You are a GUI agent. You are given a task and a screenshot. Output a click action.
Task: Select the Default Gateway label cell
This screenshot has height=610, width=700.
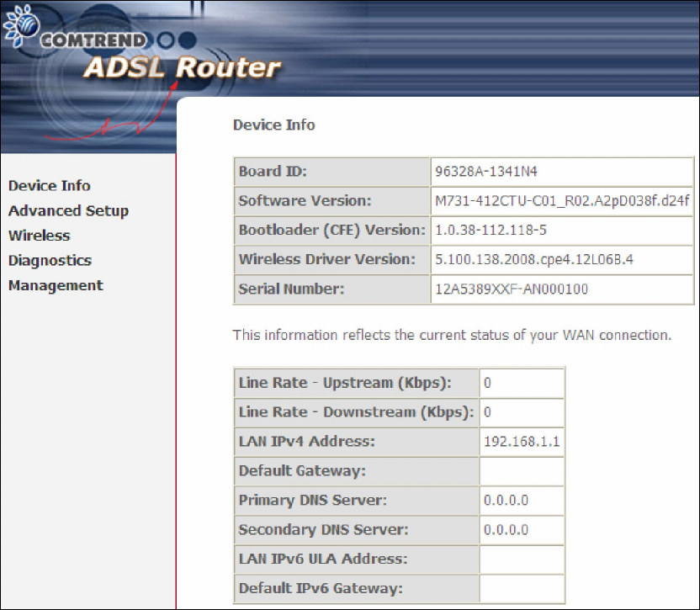pyautogui.click(x=356, y=471)
